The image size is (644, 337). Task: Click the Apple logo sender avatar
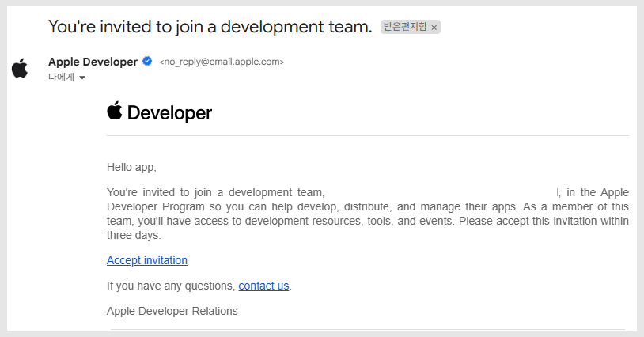tap(20, 68)
